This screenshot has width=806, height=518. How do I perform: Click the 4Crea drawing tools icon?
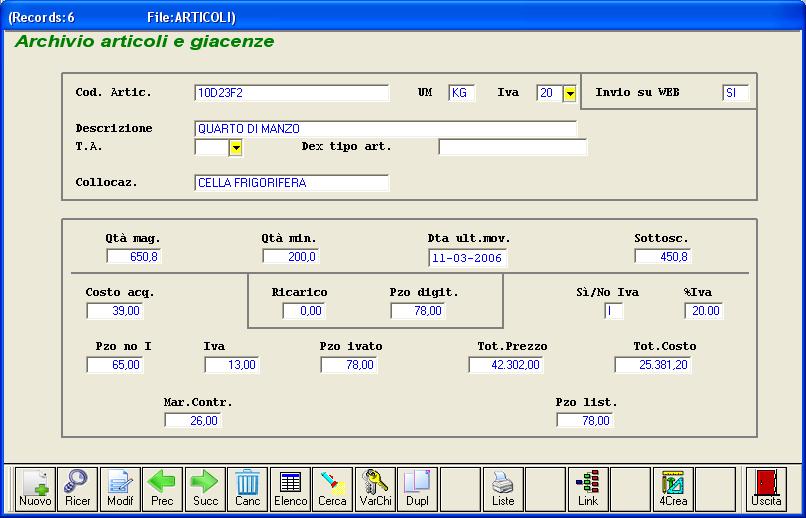coord(673,489)
